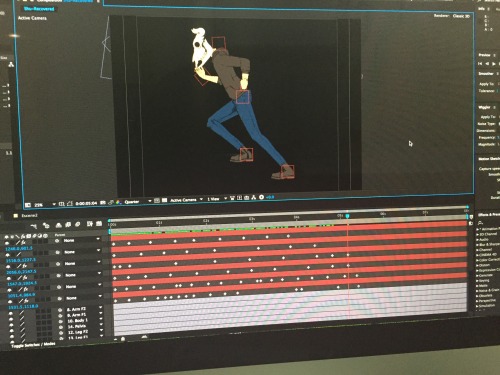This screenshot has height=375, width=500.
Task: Toggle visibility of the Pelvis parented layer
Action: click(x=12, y=329)
